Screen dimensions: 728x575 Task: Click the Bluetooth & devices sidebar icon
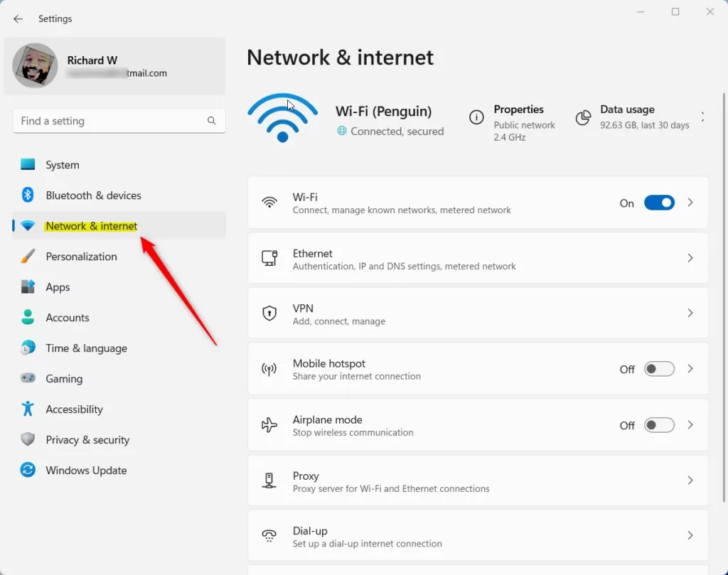pos(28,195)
